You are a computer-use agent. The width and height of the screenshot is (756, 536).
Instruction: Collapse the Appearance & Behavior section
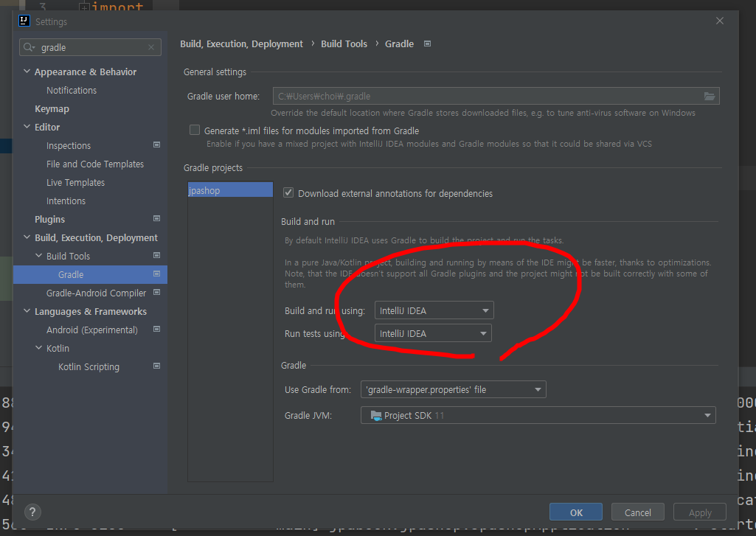pyautogui.click(x=27, y=72)
